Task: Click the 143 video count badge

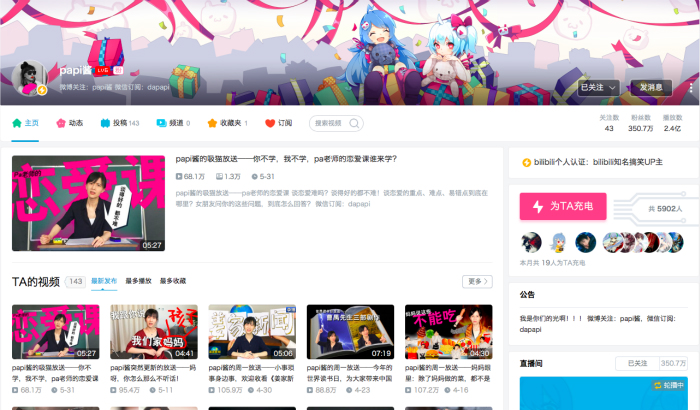Action: (x=75, y=281)
